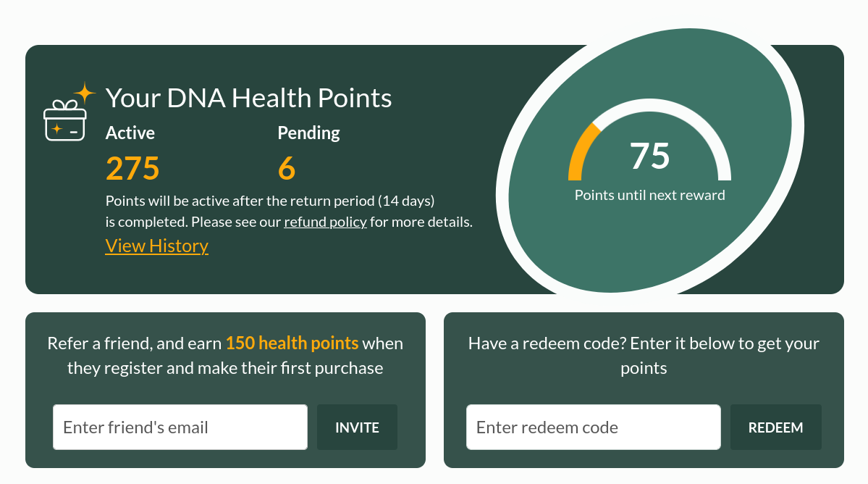Open the refund policy link
Screen dimensions: 868x484
(x=325, y=222)
